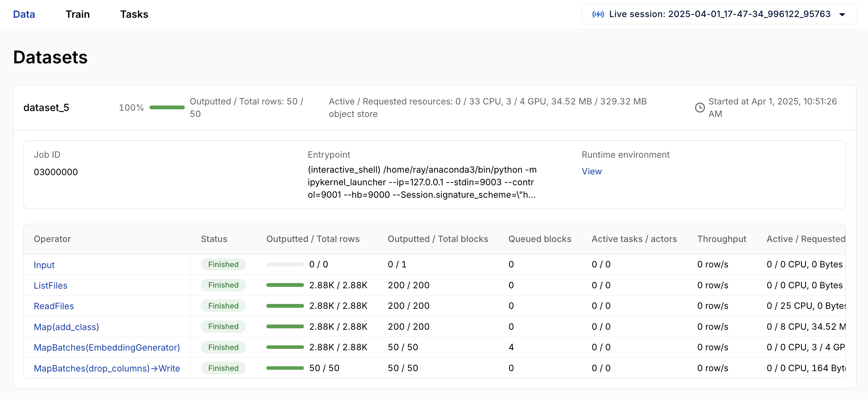Click View runtime environment link

tap(592, 171)
